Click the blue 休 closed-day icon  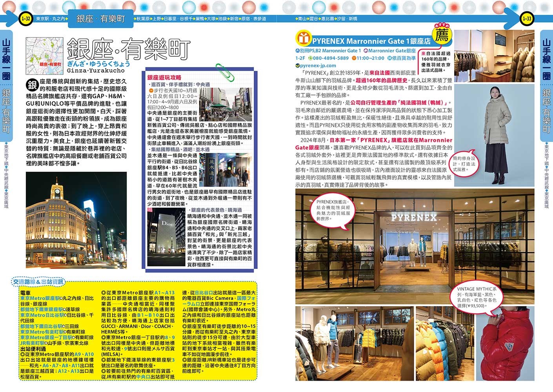pyautogui.click(x=389, y=58)
